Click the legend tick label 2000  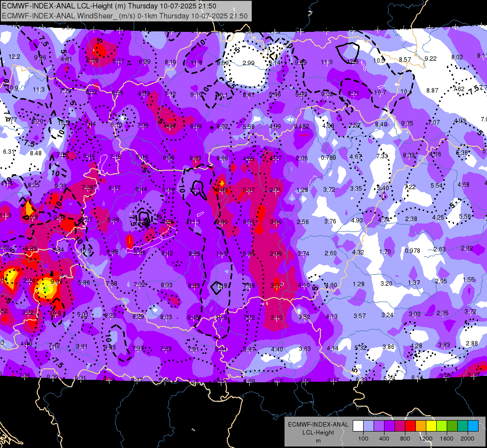pyautogui.click(x=468, y=439)
